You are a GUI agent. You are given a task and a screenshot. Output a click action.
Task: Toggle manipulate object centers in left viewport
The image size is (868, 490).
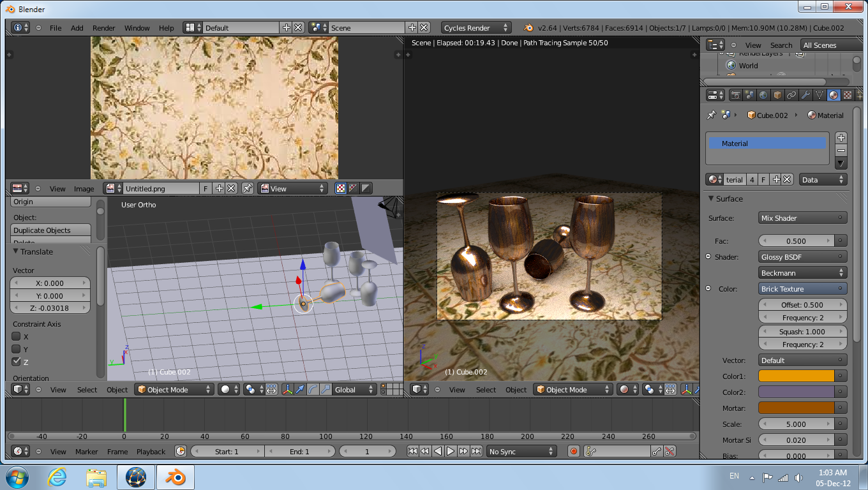(x=271, y=389)
